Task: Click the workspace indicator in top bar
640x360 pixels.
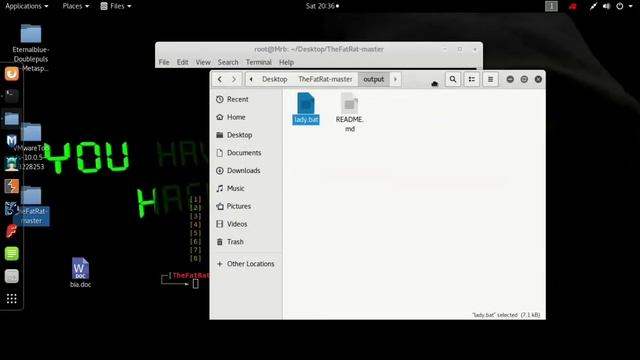Action: point(551,6)
